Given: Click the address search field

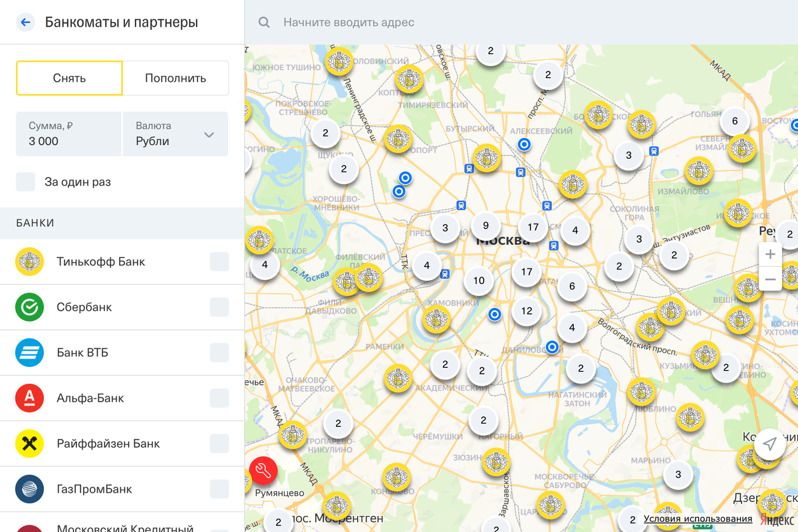Looking at the screenshot, I should [x=521, y=23].
